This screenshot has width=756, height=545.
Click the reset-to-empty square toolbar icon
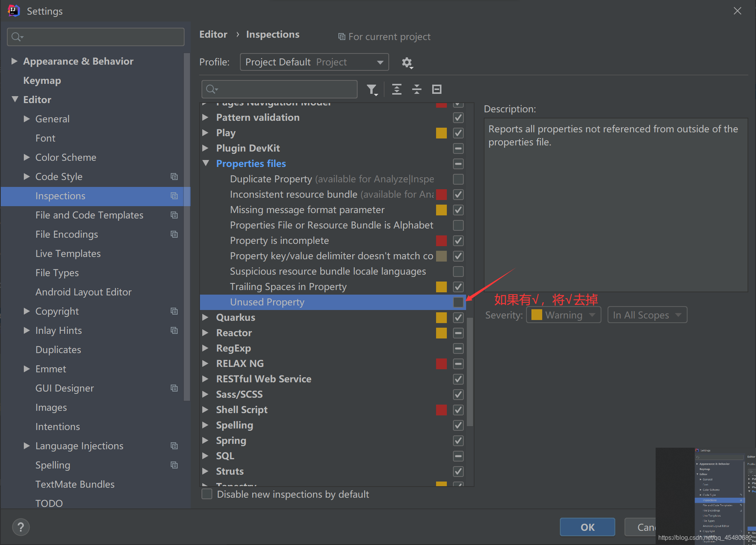(436, 90)
